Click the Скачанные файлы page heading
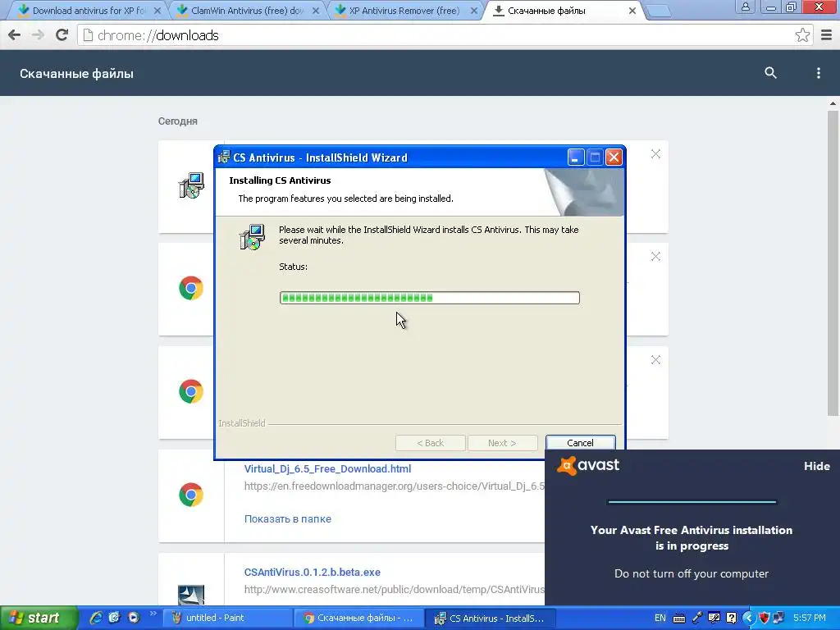Viewport: 840px width, 630px height. pos(76,73)
